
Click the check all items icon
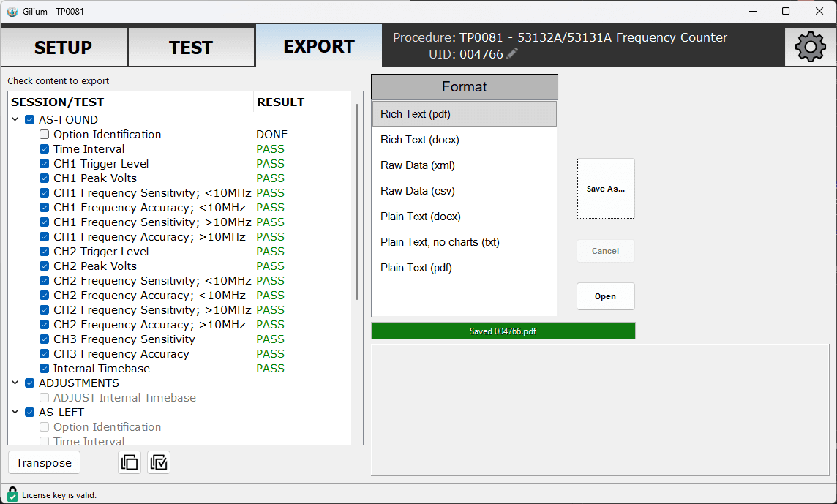coord(159,462)
